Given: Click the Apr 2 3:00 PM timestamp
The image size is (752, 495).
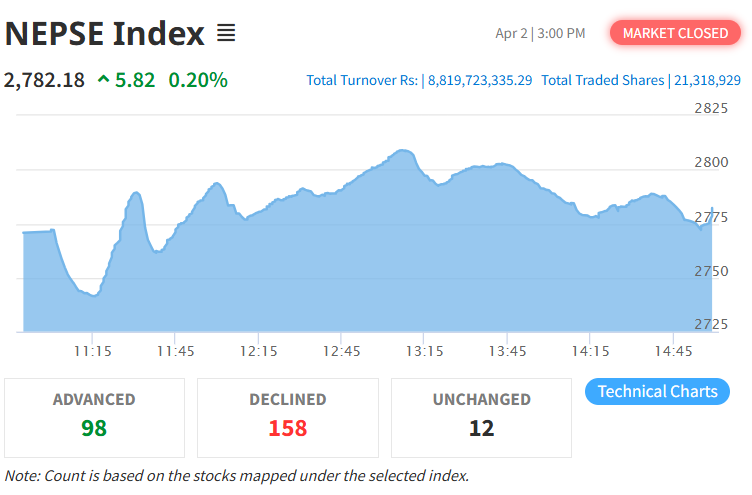Looking at the screenshot, I should [x=540, y=34].
